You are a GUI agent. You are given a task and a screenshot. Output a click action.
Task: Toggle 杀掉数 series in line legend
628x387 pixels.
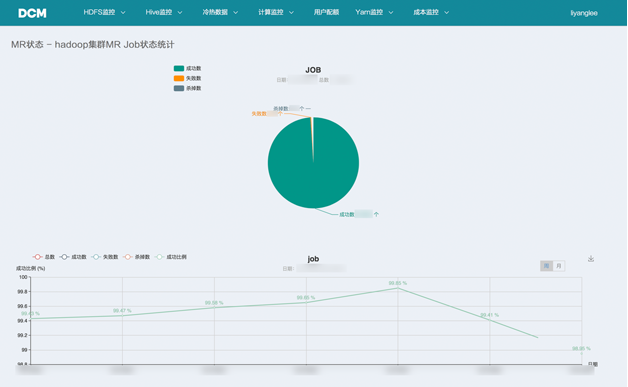(136, 257)
